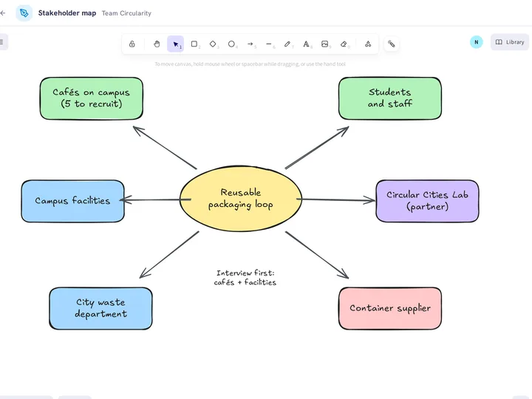Select the Ellipse shape tool
This screenshot has width=532, height=399.
coord(231,44)
